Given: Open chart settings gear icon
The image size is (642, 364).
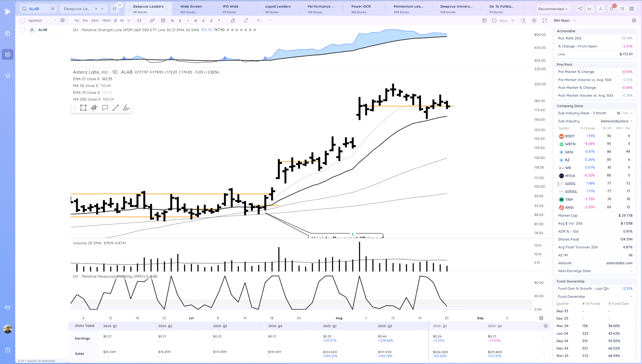Looking at the screenshot, I should [x=534, y=21].
